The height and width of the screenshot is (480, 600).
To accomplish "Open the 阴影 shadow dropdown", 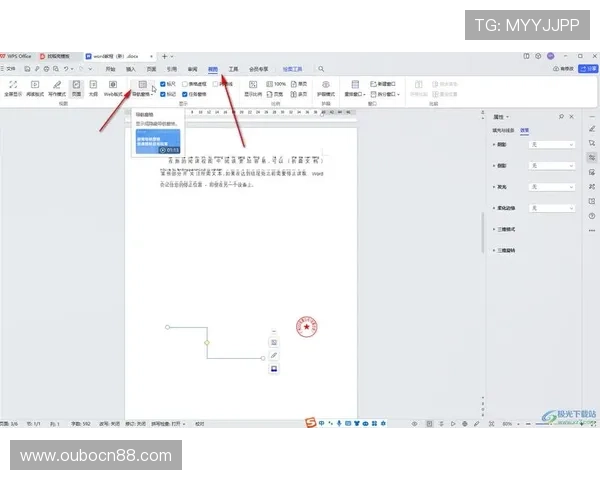I will click(551, 145).
